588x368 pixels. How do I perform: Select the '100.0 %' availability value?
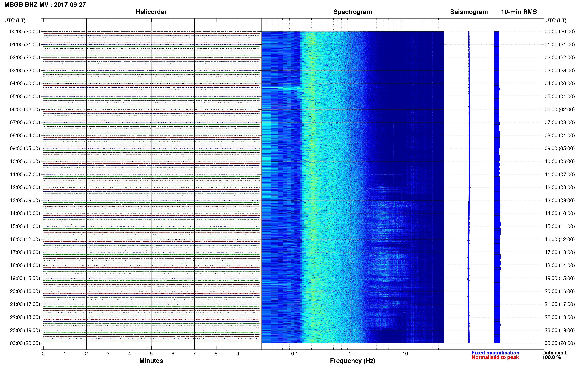(x=551, y=357)
